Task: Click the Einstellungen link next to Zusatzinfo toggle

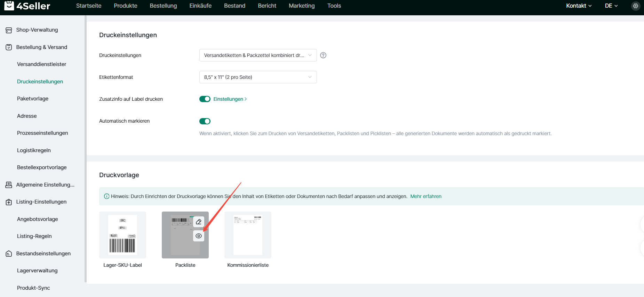Action: (230, 99)
